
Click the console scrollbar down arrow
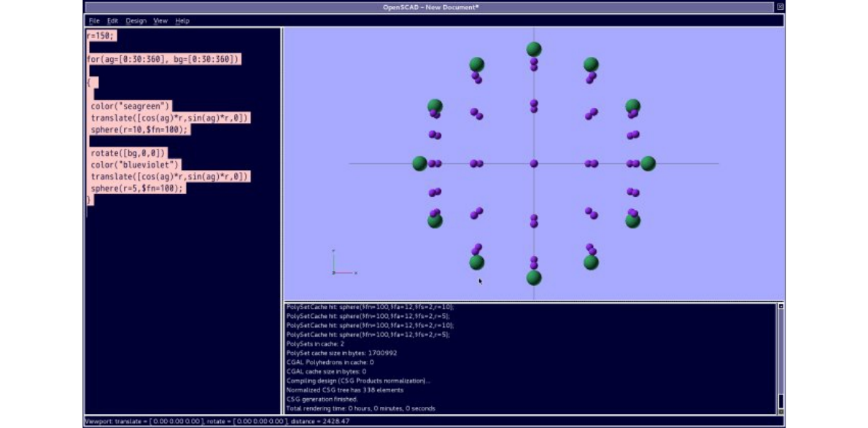pyautogui.click(x=781, y=411)
